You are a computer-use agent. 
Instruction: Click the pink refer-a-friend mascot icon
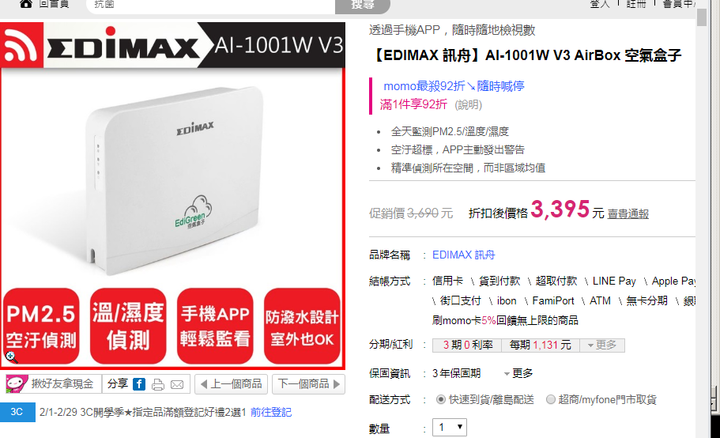point(17,384)
